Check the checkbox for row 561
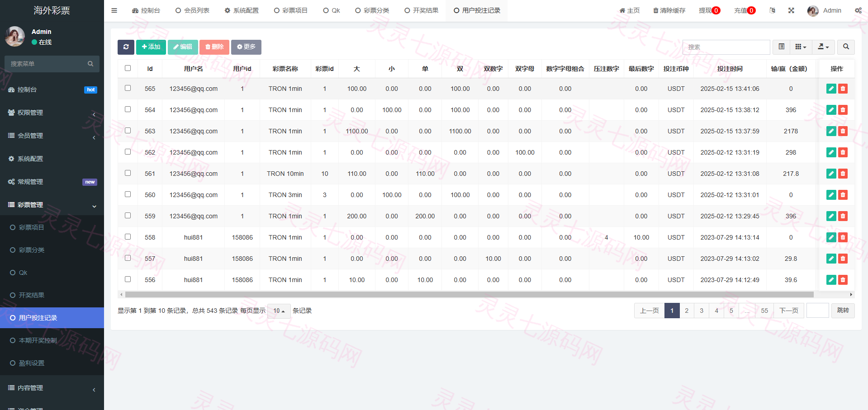Screen dimensions: 868x410 click(128, 173)
